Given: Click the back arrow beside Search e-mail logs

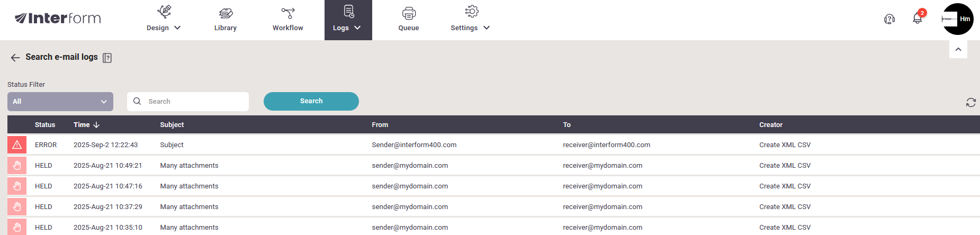Looking at the screenshot, I should (15, 58).
